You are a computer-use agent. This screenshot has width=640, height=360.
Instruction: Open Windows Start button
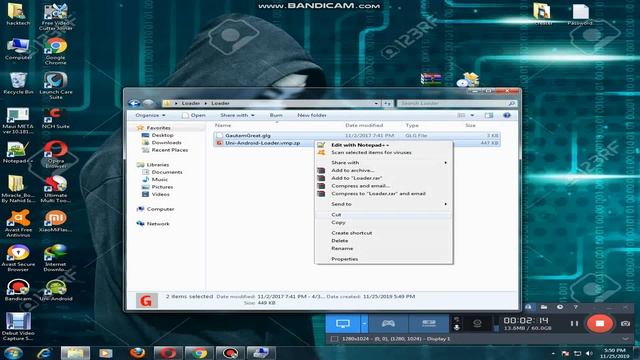tap(13, 353)
